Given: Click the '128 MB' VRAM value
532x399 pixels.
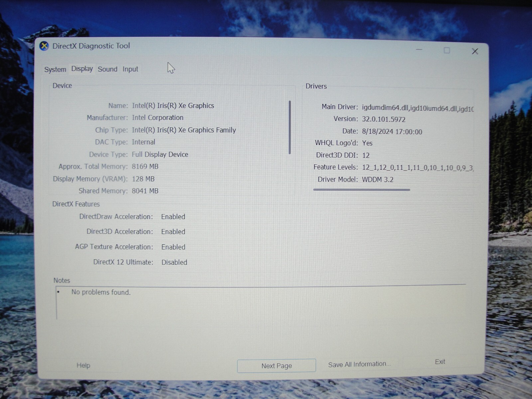Looking at the screenshot, I should pos(143,179).
